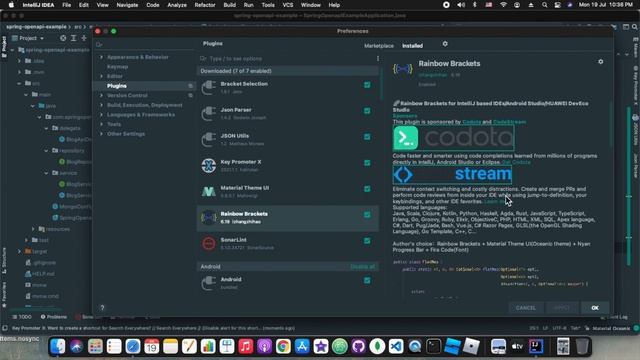Open the TODO tool window button

point(22,317)
